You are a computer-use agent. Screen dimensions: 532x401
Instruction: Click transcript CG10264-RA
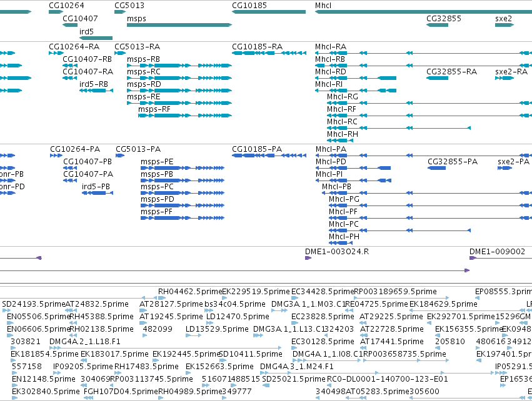pos(56,53)
